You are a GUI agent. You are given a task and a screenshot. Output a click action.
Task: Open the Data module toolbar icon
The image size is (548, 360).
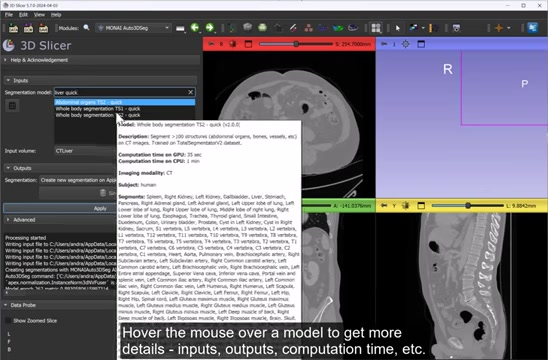click(x=232, y=28)
